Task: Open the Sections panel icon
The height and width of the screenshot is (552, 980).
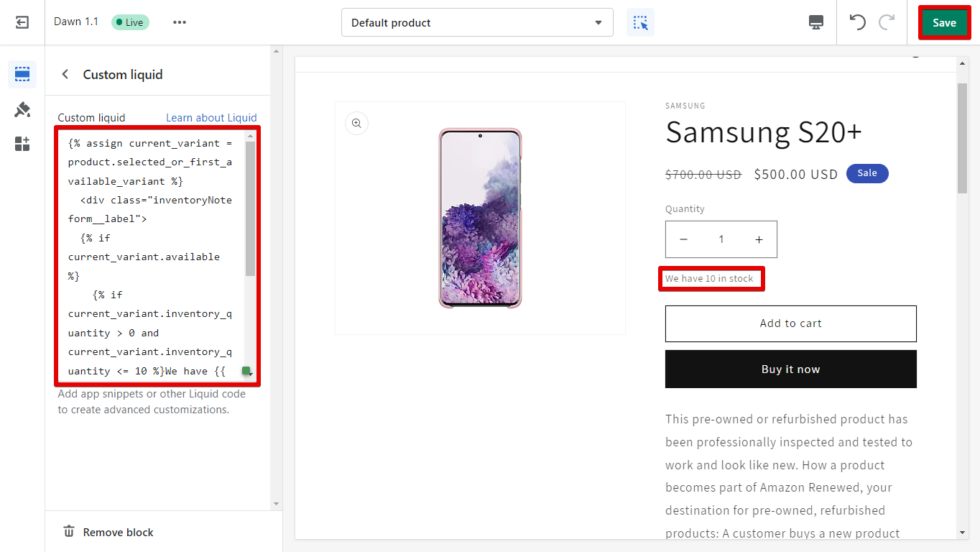Action: click(22, 75)
